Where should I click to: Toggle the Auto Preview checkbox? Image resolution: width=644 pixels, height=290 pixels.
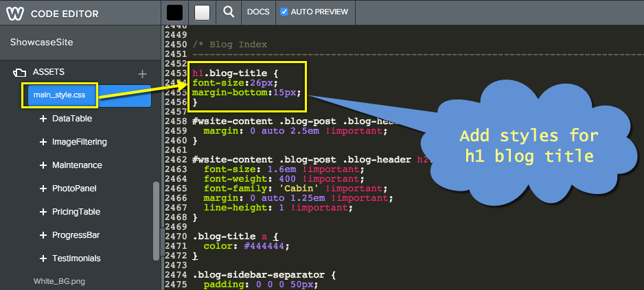pos(284,12)
